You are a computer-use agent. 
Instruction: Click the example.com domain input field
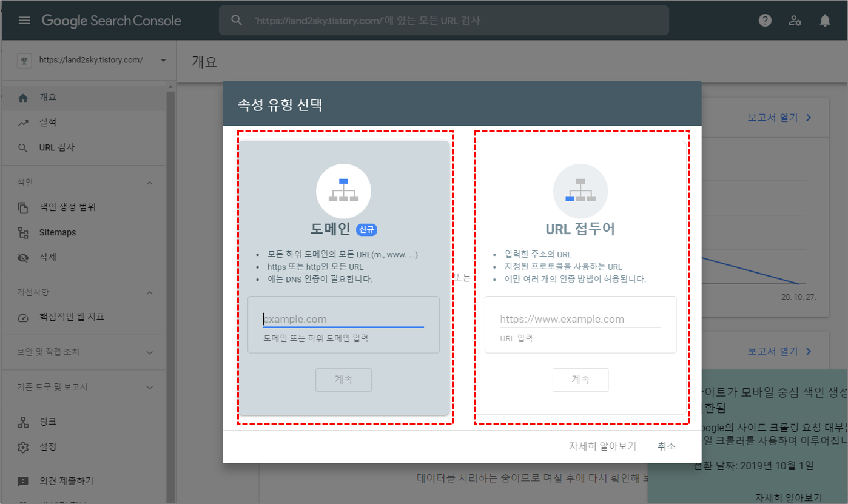coord(343,319)
